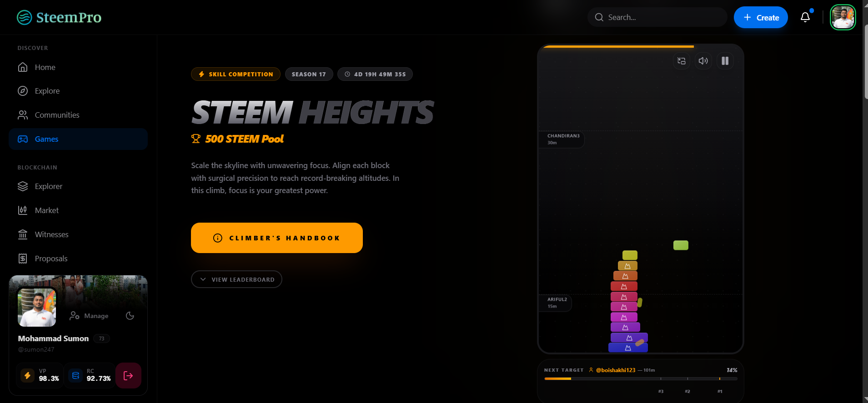Open the Mohammad Sumon profile photo in the sidebar

pos(37,307)
